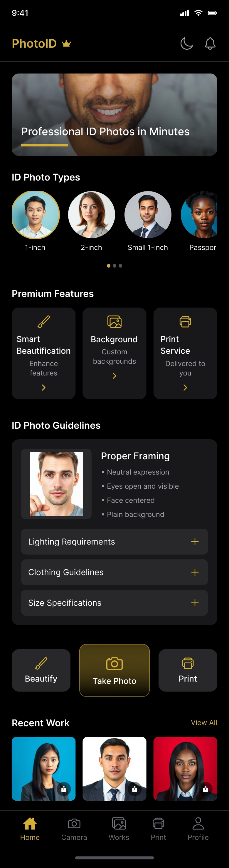Expand the Lighting Requirements section
Viewport: 229px width, 868px height.
coord(114,542)
